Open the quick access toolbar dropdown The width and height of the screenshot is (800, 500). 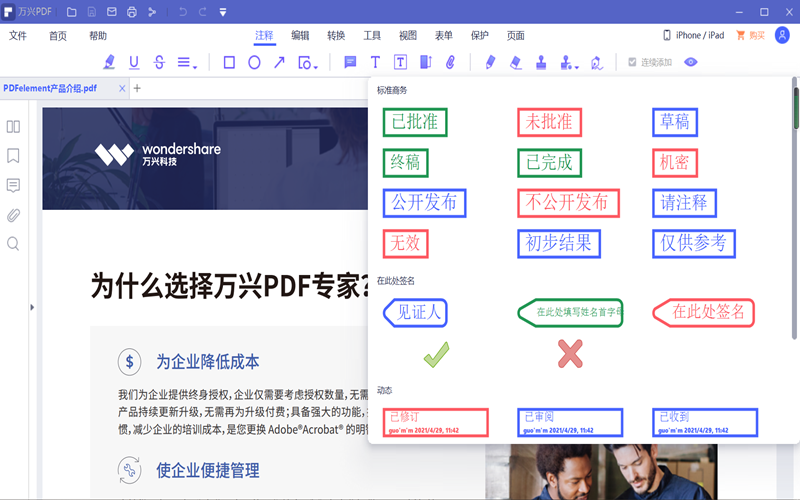coord(222,12)
